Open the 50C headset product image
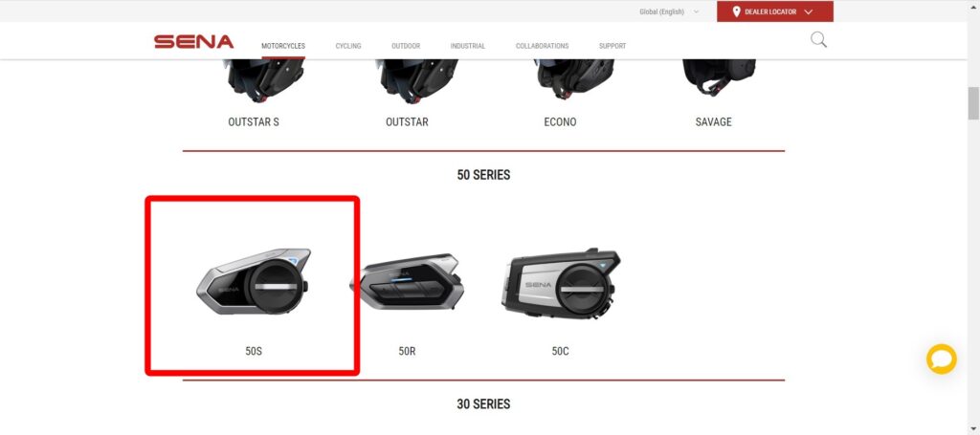This screenshot has height=435, width=980. 560,285
